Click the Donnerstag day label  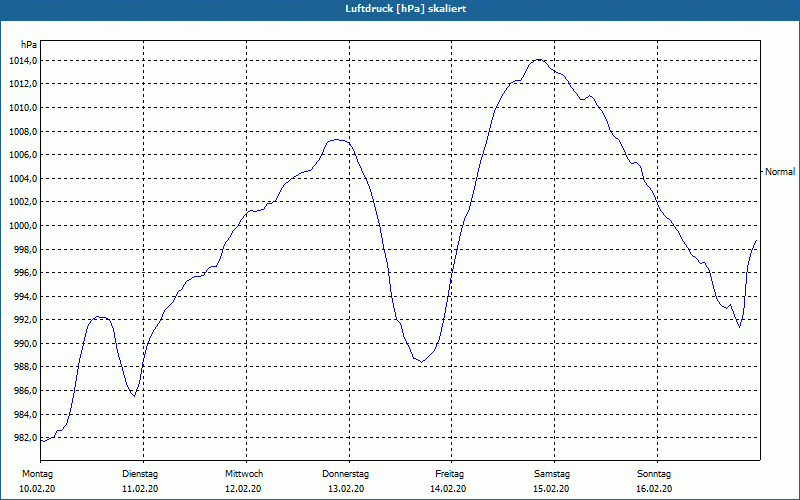click(x=345, y=474)
